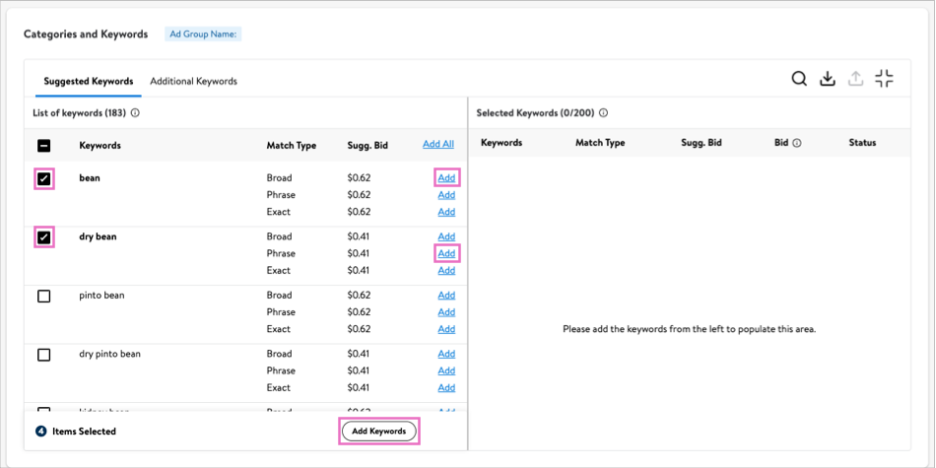Collapse the panel with the minimize arrows icon

[x=884, y=78]
